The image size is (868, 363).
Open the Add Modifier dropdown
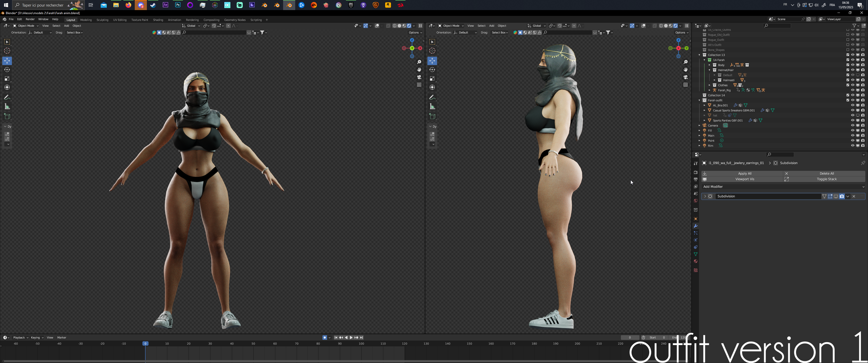pyautogui.click(x=783, y=187)
